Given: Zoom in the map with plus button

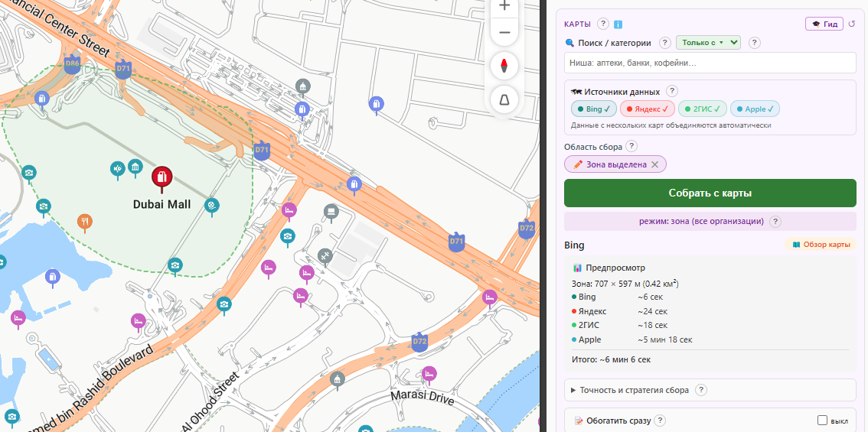Looking at the screenshot, I should click(504, 6).
